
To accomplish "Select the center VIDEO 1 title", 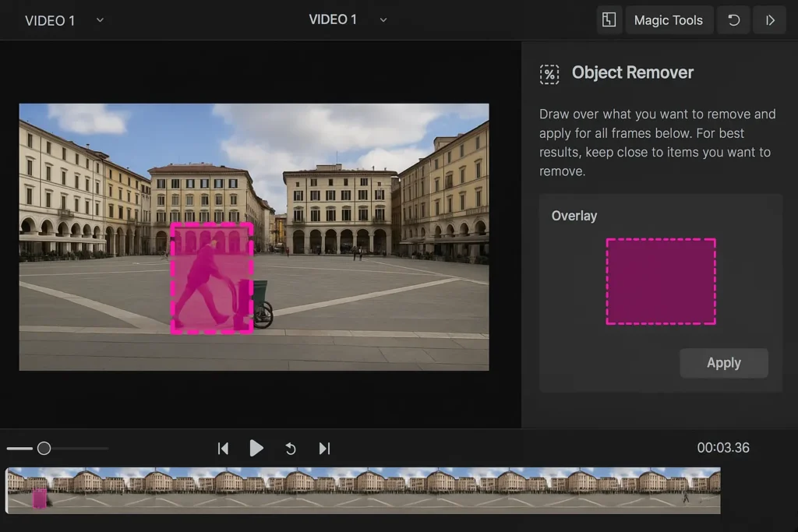I will point(333,19).
